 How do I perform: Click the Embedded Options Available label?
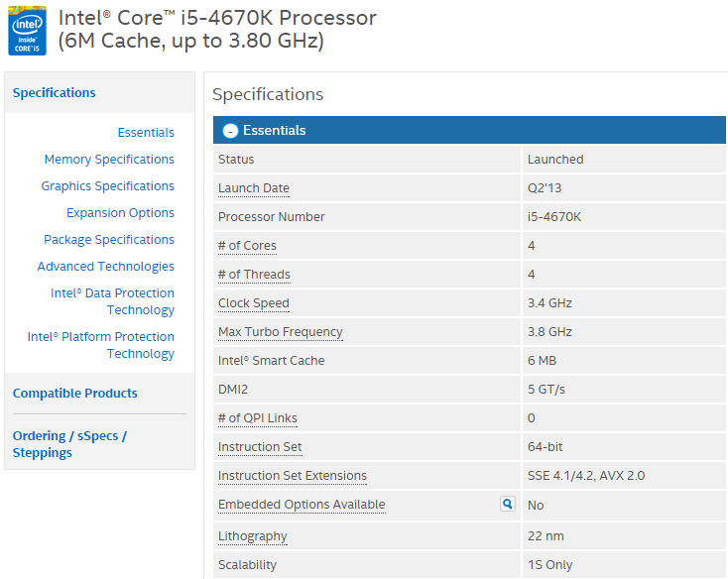pos(302,505)
